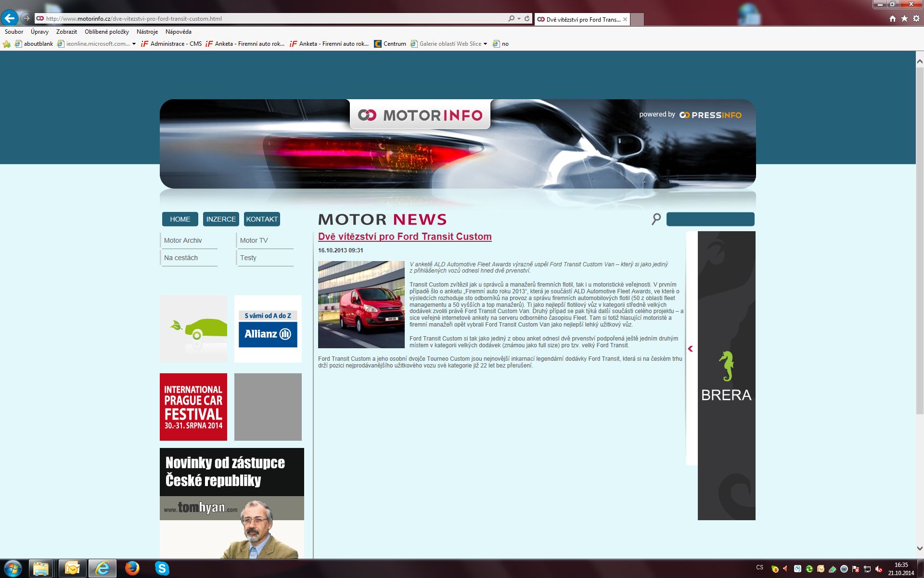Open the Administrace - CMS favorite
Viewport: 924px width, 578px height.
coord(171,44)
